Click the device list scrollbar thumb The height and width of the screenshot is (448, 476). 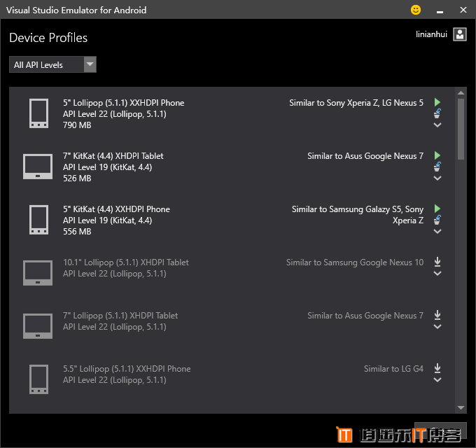click(x=461, y=129)
